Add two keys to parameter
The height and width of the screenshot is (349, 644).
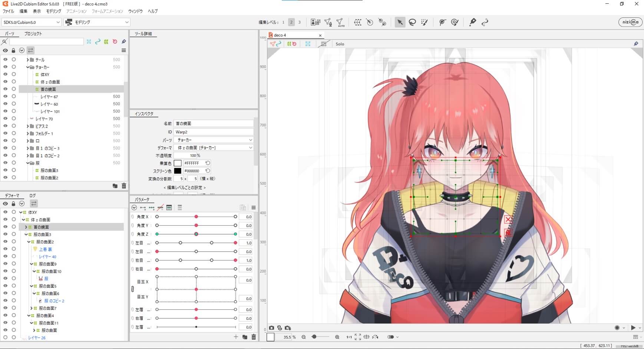coord(143,207)
